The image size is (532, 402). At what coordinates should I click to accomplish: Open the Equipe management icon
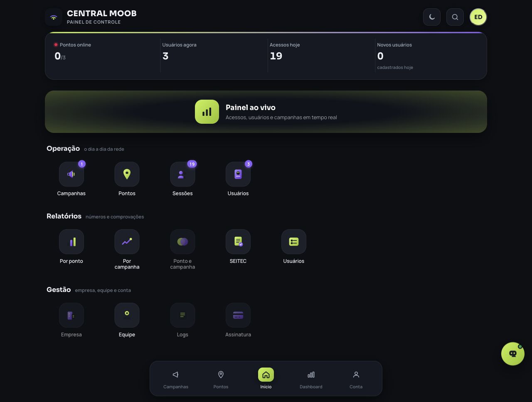pos(127,315)
